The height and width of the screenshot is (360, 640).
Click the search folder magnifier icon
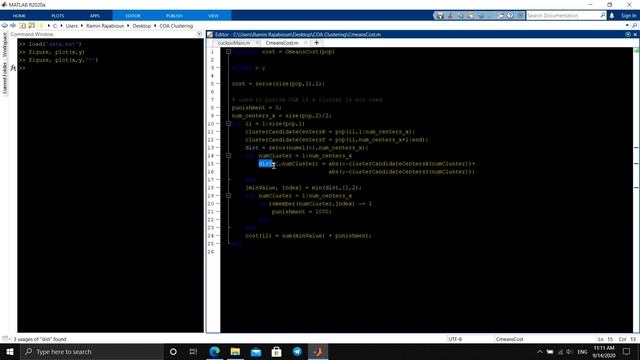(634, 26)
